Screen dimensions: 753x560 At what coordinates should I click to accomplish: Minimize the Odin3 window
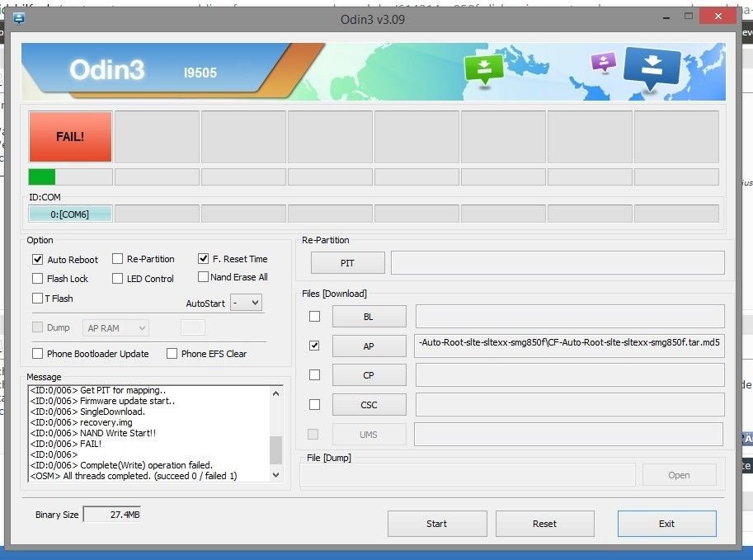coord(666,17)
